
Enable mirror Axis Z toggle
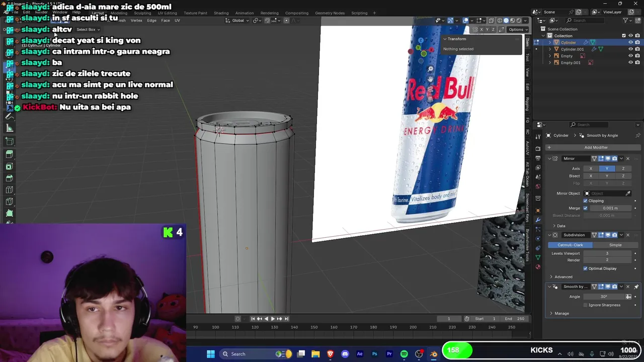[x=623, y=168]
